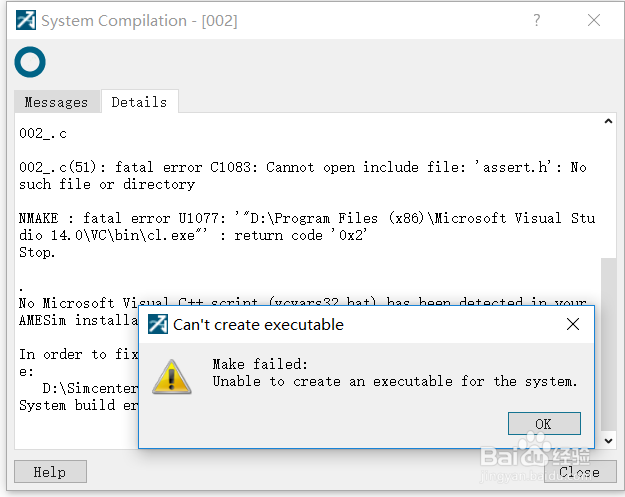625x497 pixels.
Task: Click the yellow warning icon in the dialog
Action: [171, 375]
